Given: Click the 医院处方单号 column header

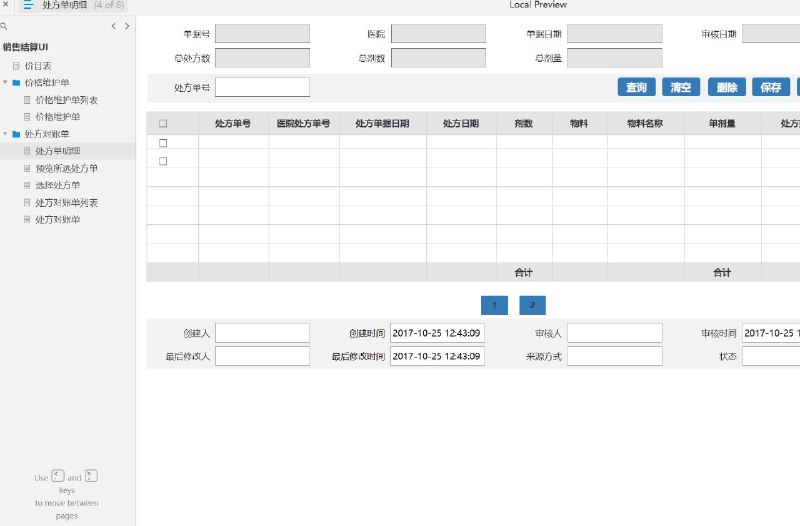Looking at the screenshot, I should tap(304, 123).
